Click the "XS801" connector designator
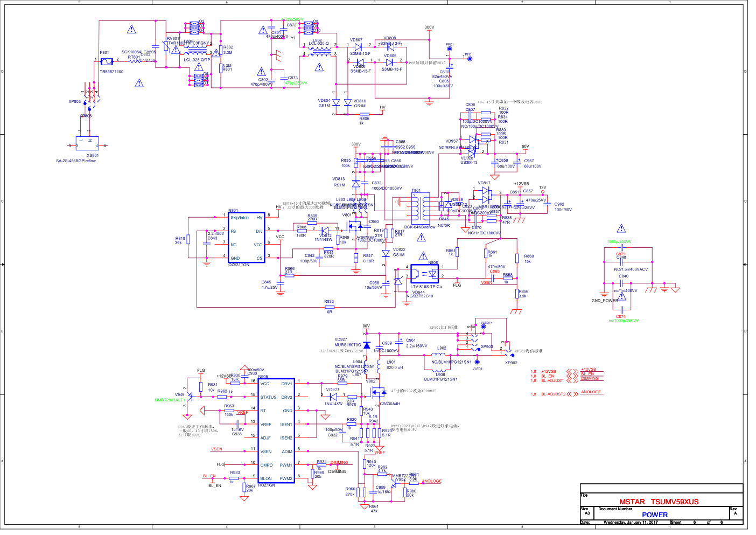Screen dimensions: 756x535 (93, 155)
